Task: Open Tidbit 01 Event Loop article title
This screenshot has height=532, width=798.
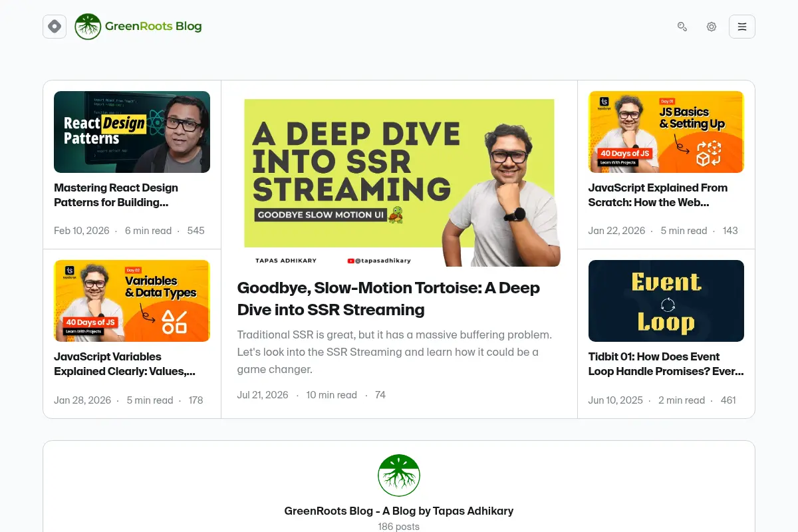Action: (666, 364)
